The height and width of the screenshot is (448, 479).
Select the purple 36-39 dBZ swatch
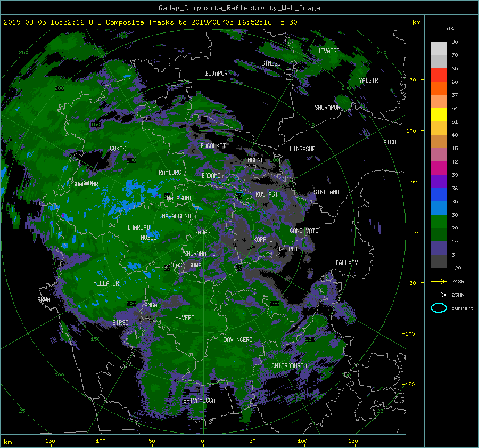point(439,181)
